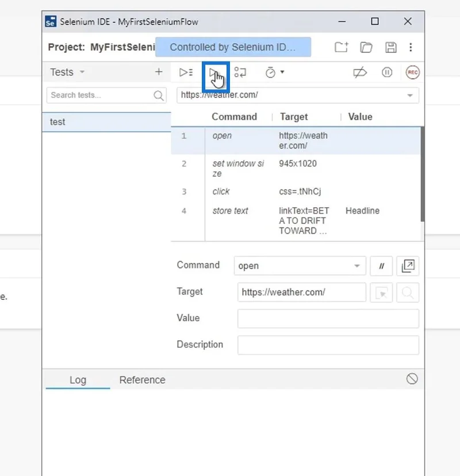Create new project icon
The image size is (460, 476).
(x=341, y=47)
